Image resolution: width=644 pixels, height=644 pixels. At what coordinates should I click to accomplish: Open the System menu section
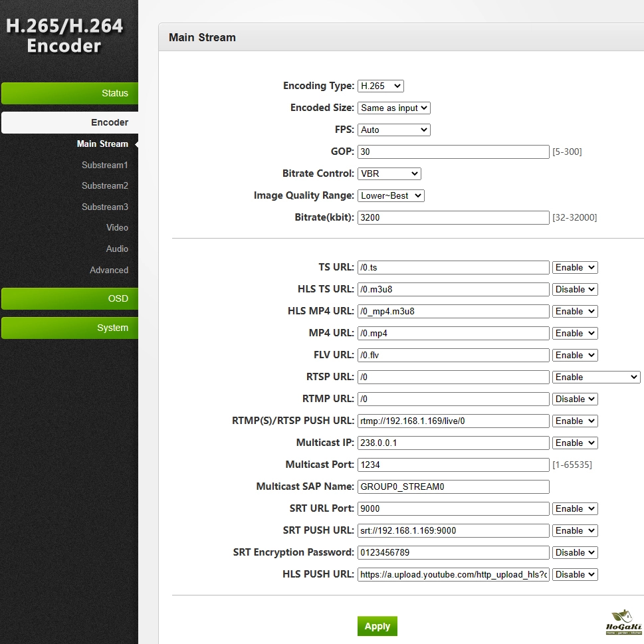(x=69, y=328)
